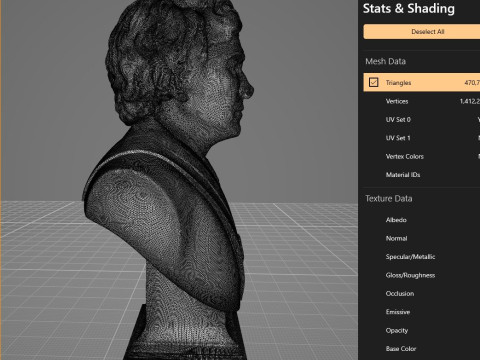480x360 pixels.
Task: Select the UV Set 0 row
Action: (422, 119)
